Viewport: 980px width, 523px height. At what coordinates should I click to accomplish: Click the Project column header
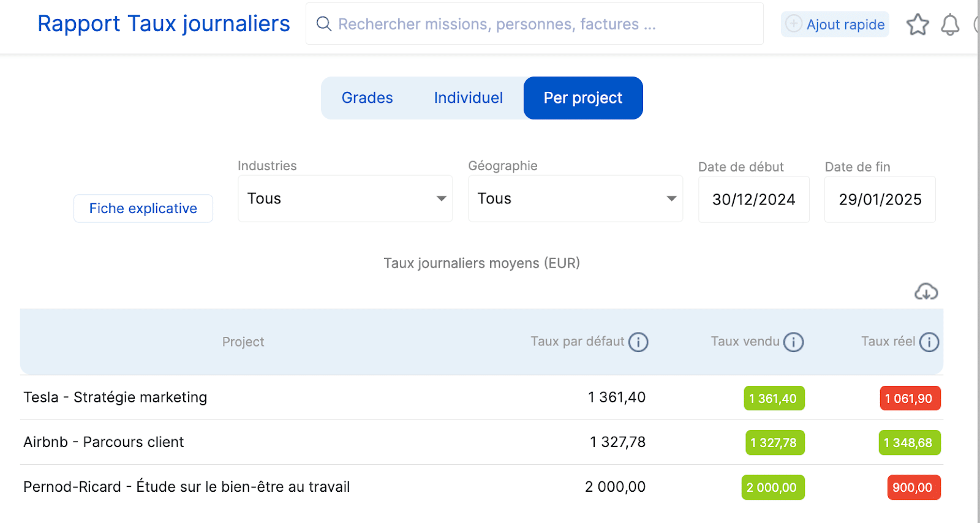(243, 342)
